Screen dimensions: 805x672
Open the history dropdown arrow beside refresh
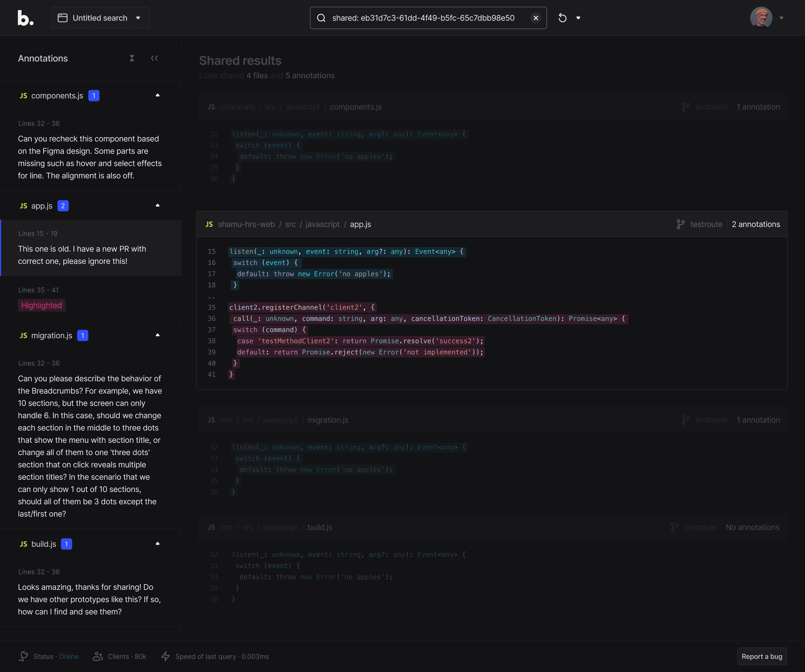(x=578, y=18)
